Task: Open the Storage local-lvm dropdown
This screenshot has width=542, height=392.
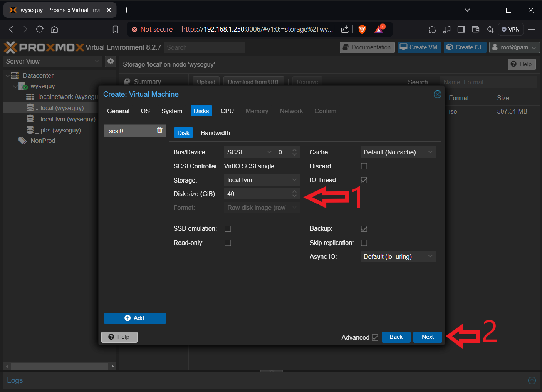Action: point(295,180)
